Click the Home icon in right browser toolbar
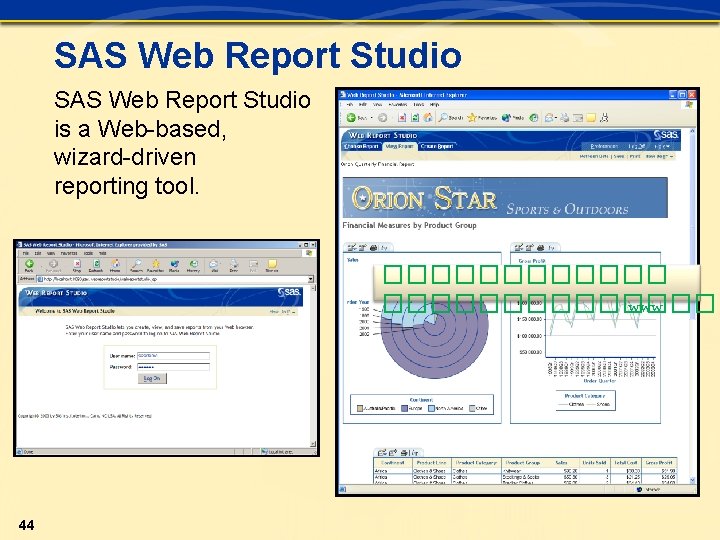720x540 pixels. pos(428,118)
